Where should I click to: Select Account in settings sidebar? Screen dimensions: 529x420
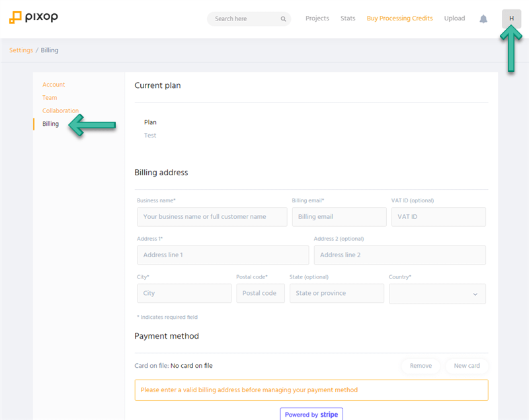pos(54,85)
